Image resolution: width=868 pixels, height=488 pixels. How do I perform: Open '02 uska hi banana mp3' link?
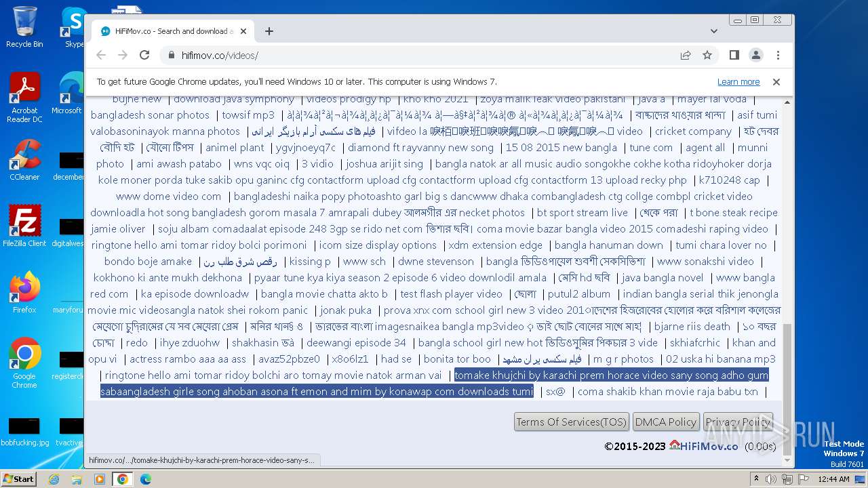click(721, 359)
